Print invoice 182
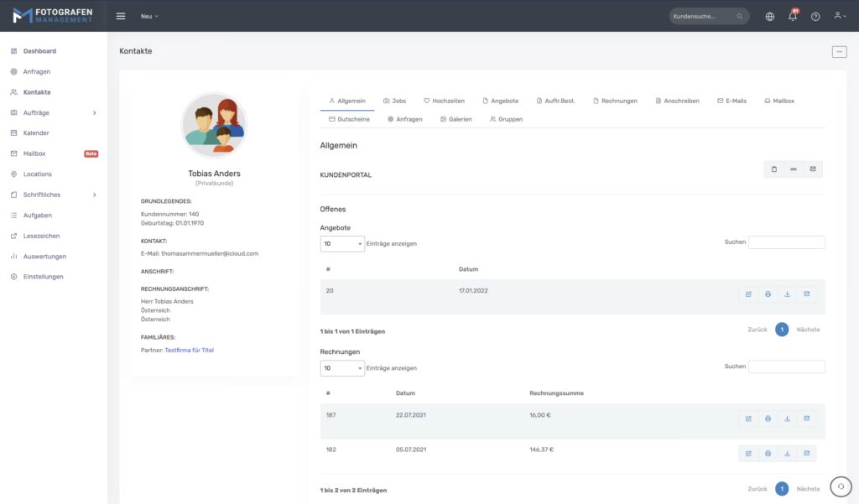This screenshot has height=504, width=859. pyautogui.click(x=768, y=454)
